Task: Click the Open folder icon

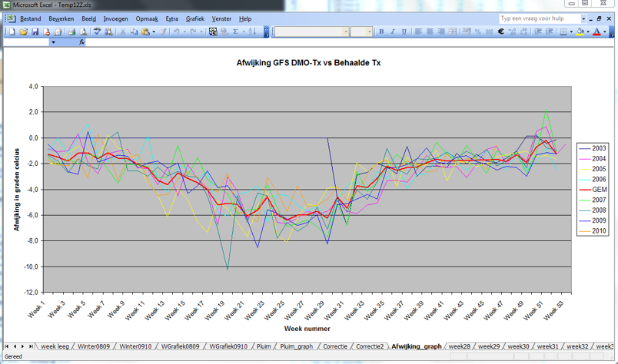Action: pyautogui.click(x=24, y=32)
